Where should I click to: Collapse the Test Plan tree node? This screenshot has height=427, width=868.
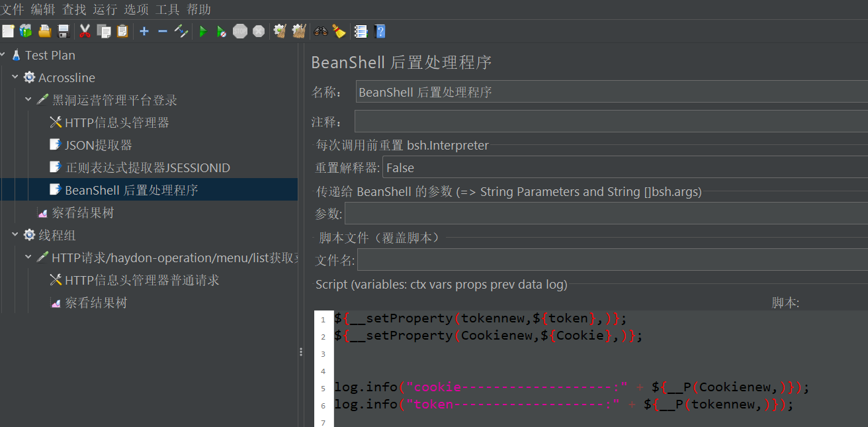click(x=3, y=55)
